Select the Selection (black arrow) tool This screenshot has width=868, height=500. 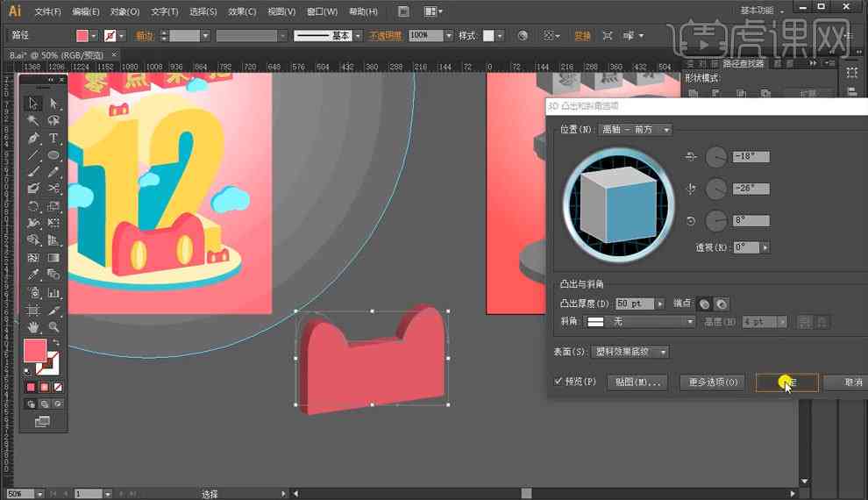(32, 104)
